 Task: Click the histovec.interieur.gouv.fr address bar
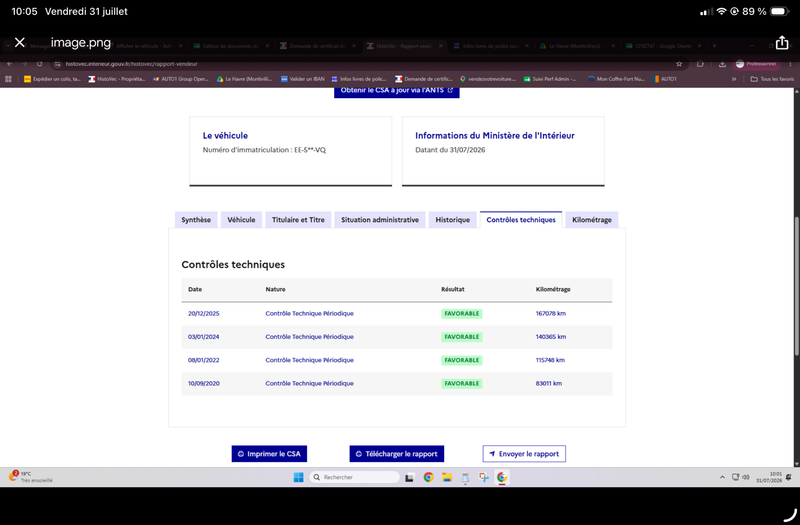pyautogui.click(x=367, y=64)
